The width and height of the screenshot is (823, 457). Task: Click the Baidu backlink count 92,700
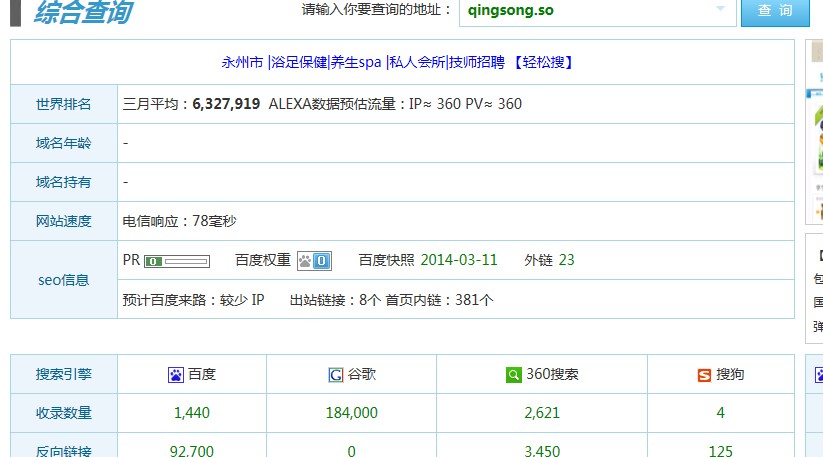pos(192,451)
